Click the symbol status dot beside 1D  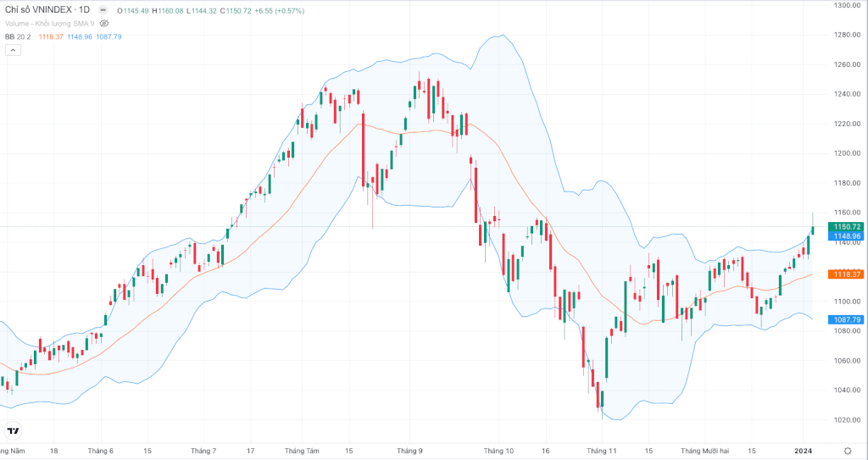click(x=103, y=10)
